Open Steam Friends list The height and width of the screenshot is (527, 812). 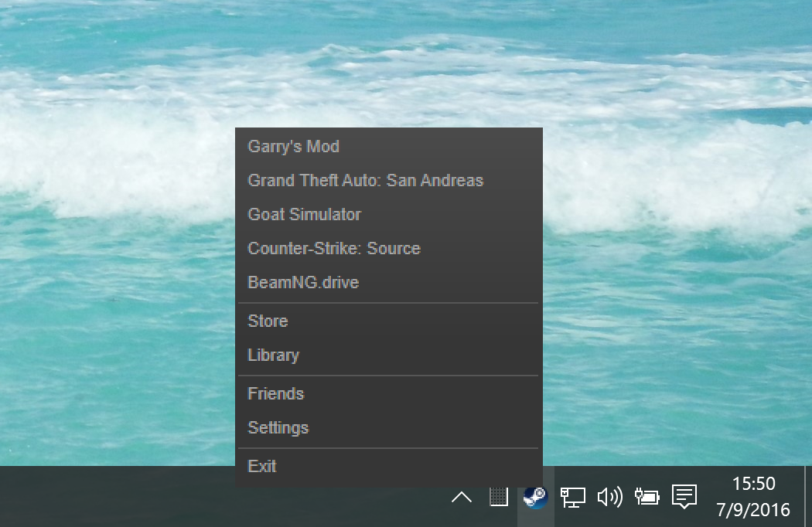pyautogui.click(x=388, y=393)
